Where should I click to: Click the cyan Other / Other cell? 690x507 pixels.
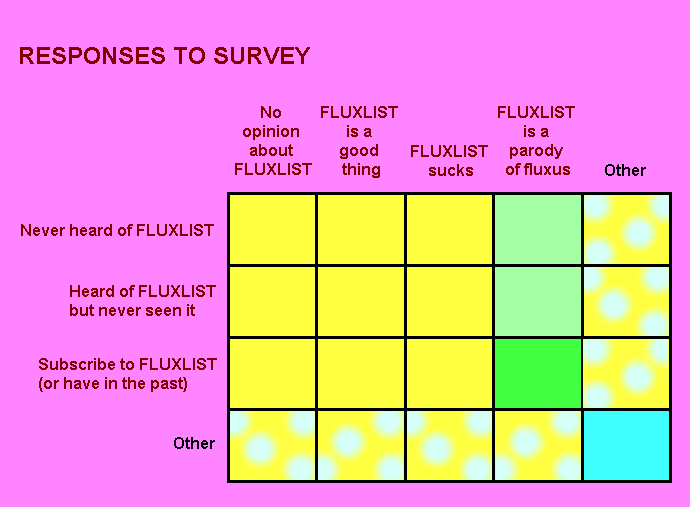(626, 445)
